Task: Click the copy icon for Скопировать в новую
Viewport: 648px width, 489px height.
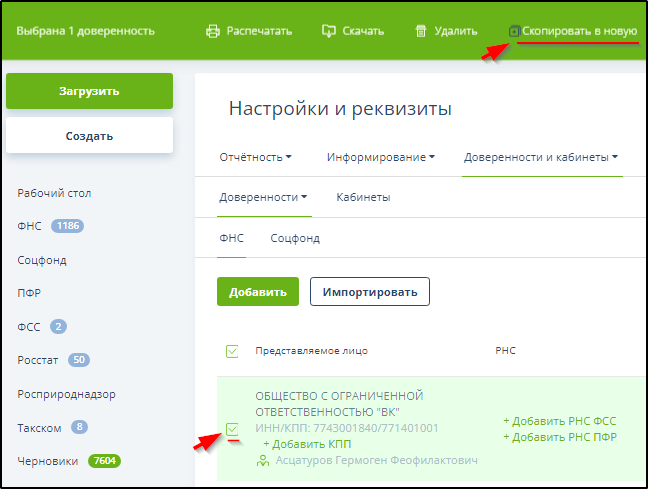Action: pyautogui.click(x=514, y=31)
